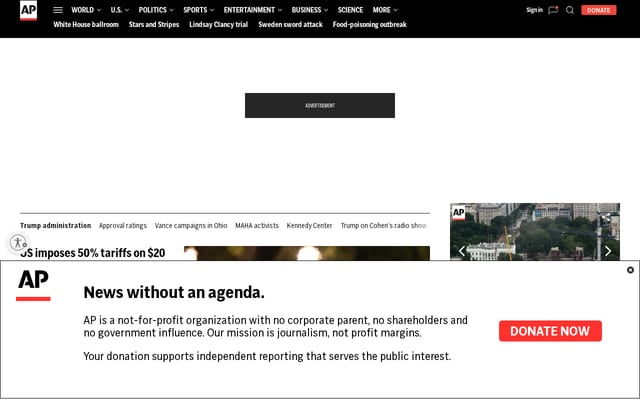Viewport: 640px width, 400px height.
Task: Expand the Business dropdown arrow
Action: coord(326,10)
